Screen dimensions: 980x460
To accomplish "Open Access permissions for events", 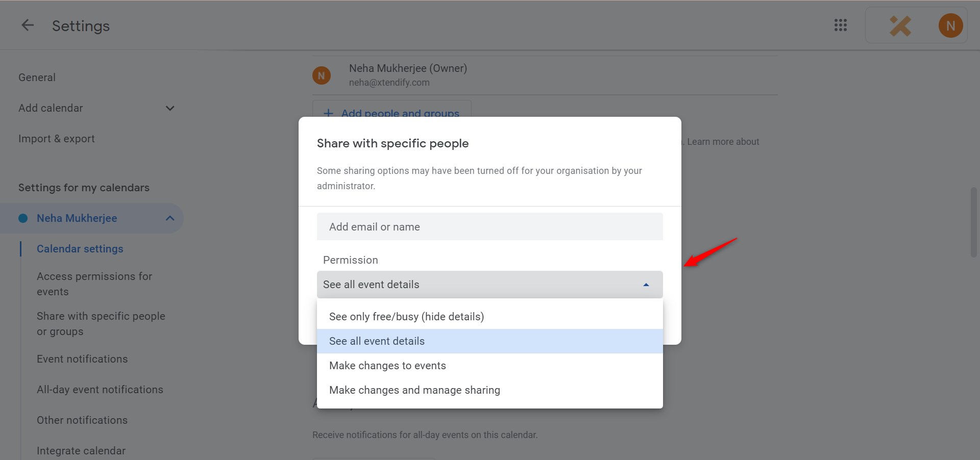I will tap(94, 284).
